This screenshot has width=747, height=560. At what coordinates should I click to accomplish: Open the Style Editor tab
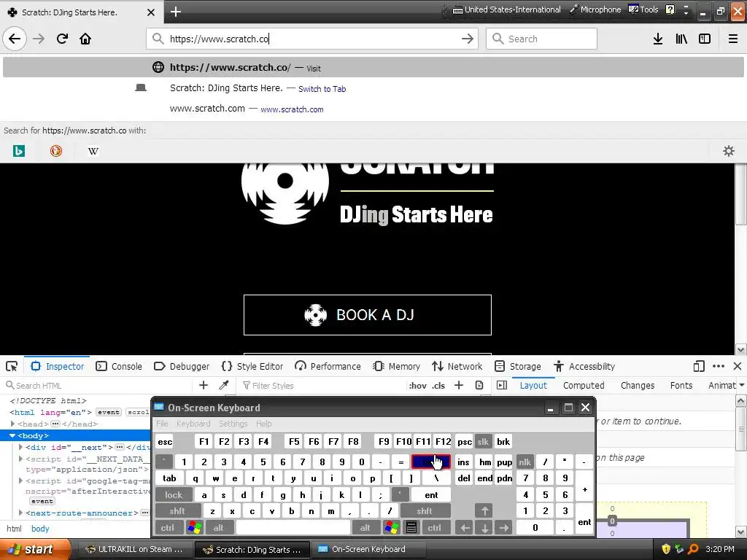click(x=252, y=366)
